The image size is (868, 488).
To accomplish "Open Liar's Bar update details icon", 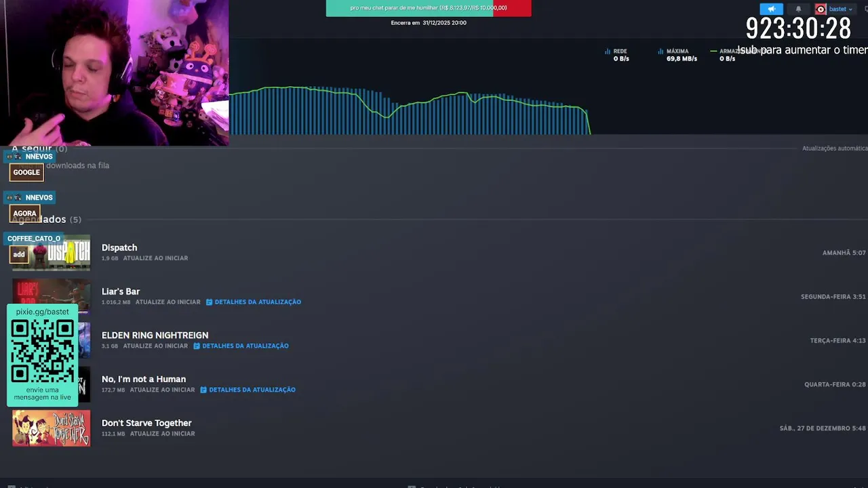I will pos(209,302).
